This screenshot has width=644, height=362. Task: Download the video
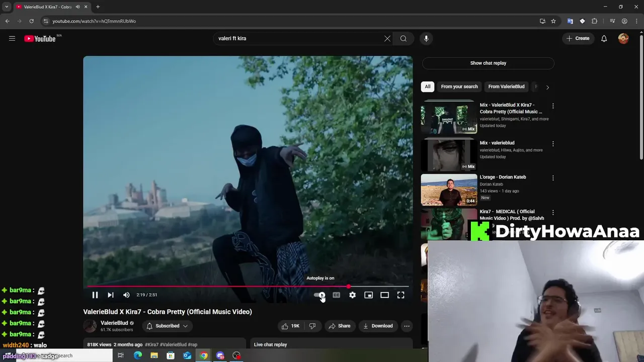[x=378, y=326]
